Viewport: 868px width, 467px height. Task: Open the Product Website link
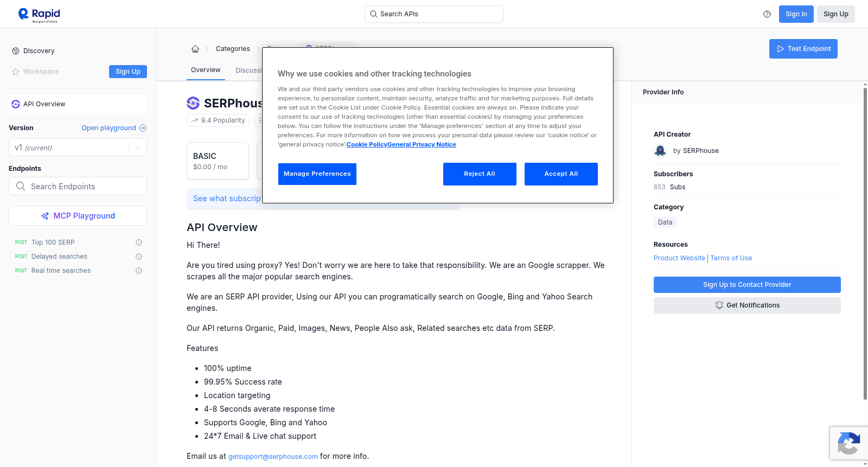tap(679, 258)
